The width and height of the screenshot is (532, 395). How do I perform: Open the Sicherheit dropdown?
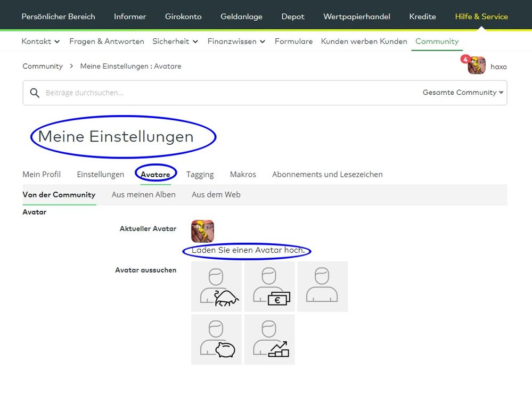(x=175, y=41)
